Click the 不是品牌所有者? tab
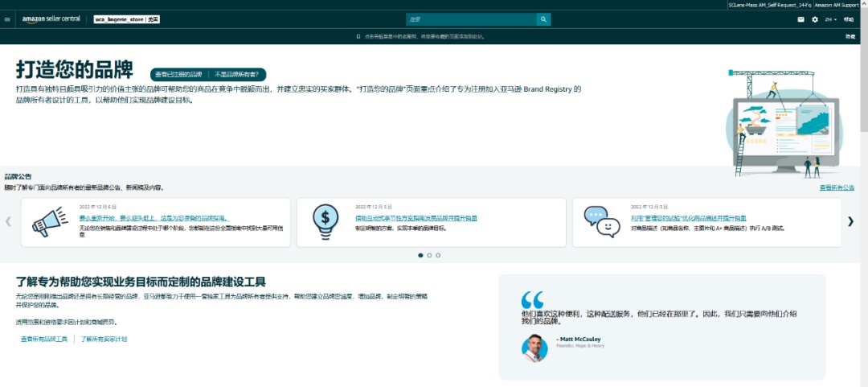 tap(236, 74)
